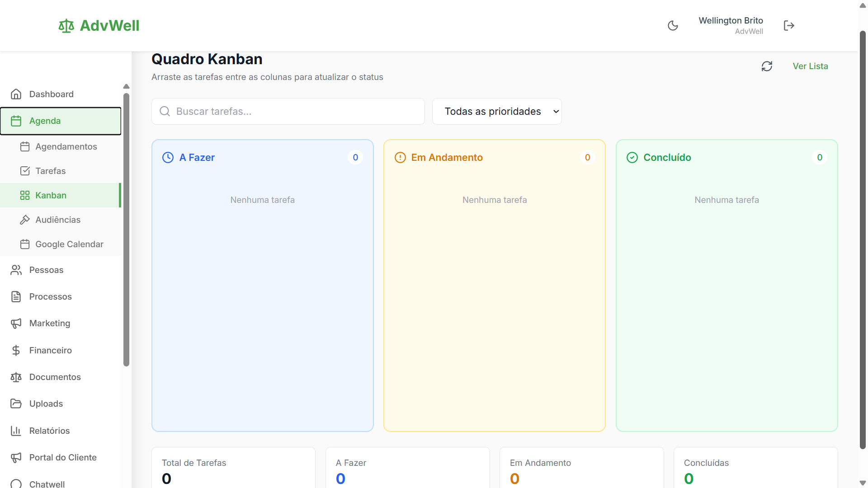Open the Relatórios section
868x488 pixels.
[x=49, y=431]
